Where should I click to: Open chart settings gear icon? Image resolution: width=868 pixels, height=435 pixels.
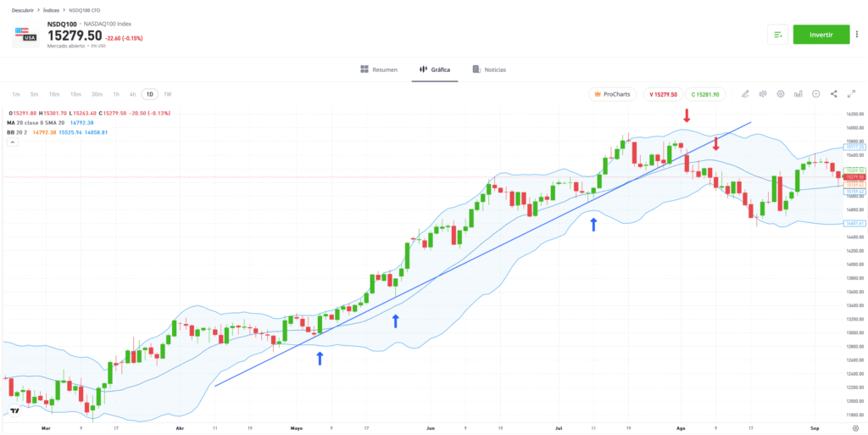(x=781, y=94)
